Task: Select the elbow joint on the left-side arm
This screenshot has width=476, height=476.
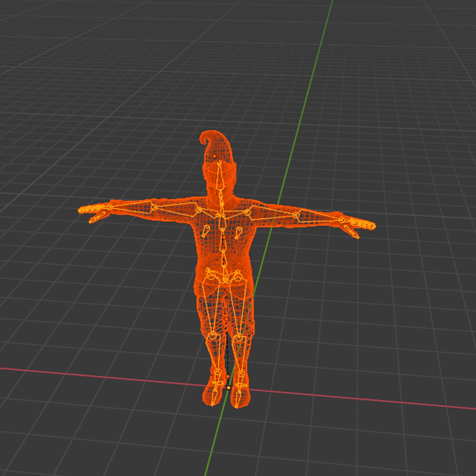Action: tap(154, 207)
